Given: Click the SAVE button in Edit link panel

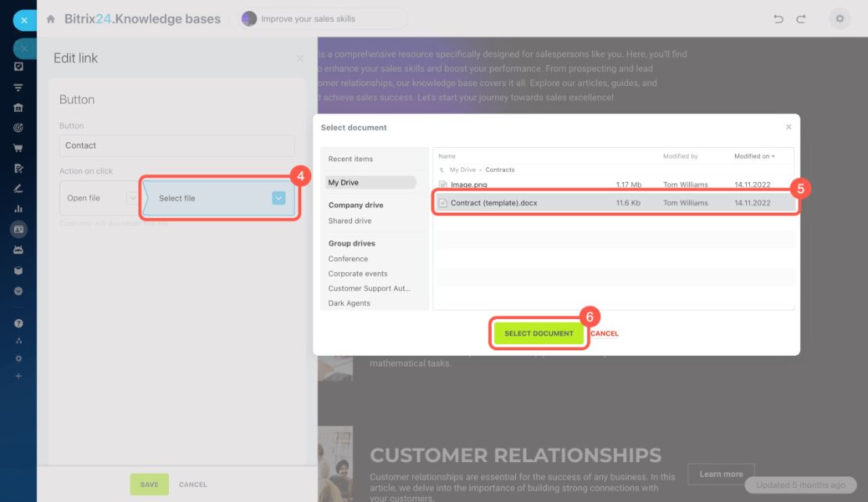Looking at the screenshot, I should [x=149, y=484].
